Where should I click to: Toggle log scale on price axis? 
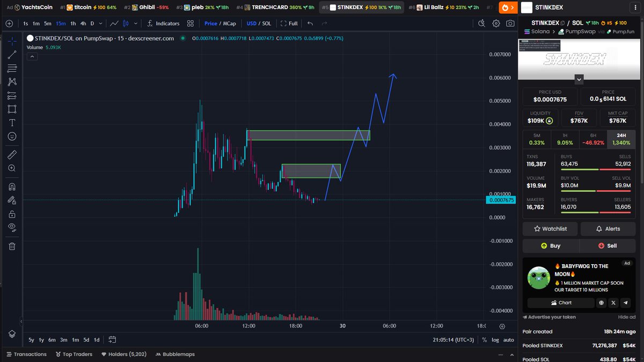(x=494, y=339)
